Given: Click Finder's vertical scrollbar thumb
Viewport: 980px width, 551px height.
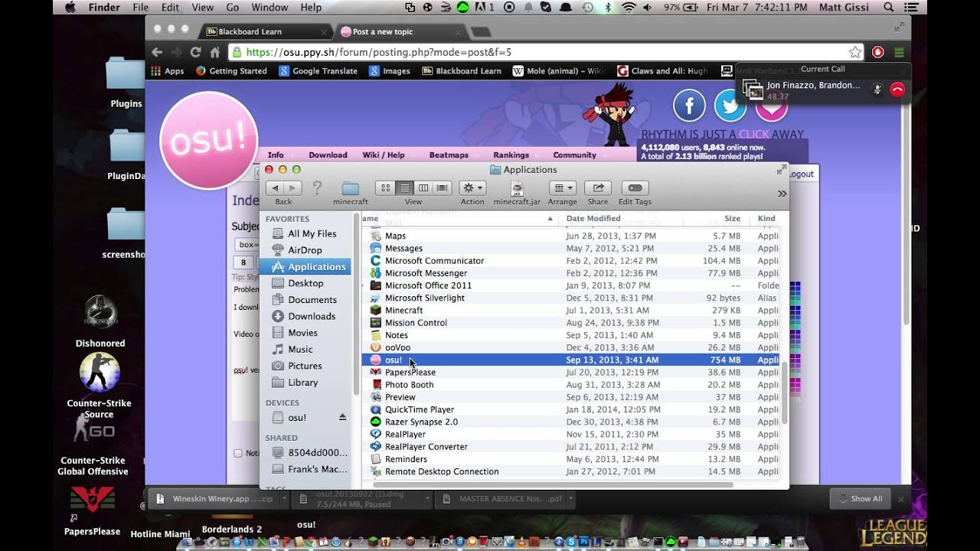Looking at the screenshot, I should (x=785, y=393).
